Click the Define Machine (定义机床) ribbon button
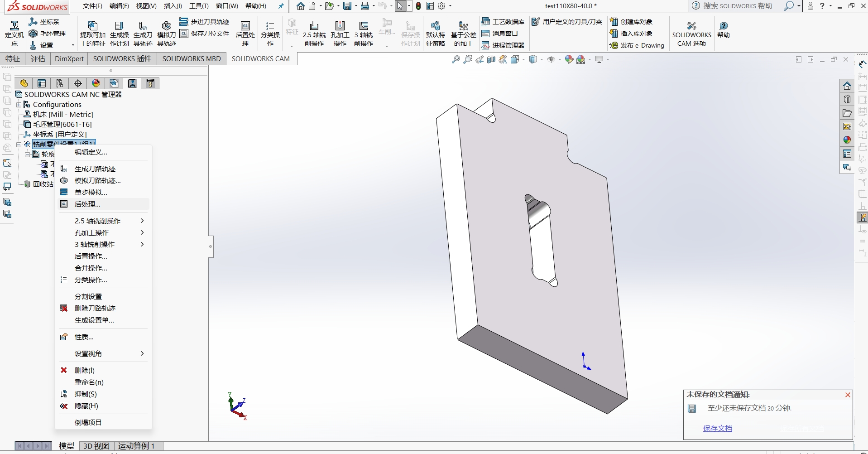Image resolution: width=868 pixels, height=454 pixels. click(x=14, y=34)
